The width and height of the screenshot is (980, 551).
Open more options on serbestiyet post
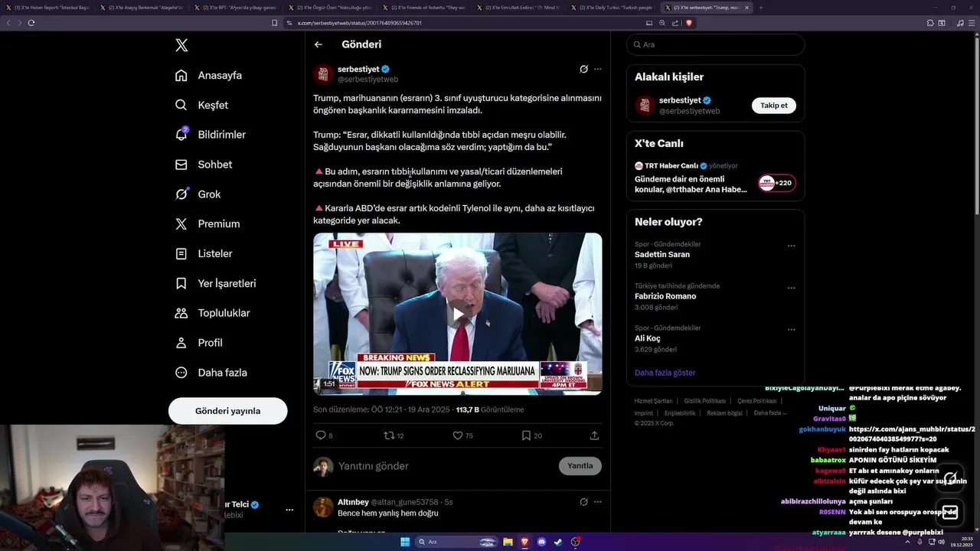[598, 69]
